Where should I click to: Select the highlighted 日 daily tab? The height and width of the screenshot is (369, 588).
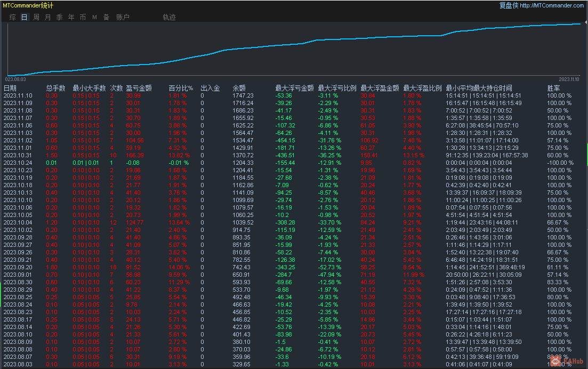click(x=24, y=17)
